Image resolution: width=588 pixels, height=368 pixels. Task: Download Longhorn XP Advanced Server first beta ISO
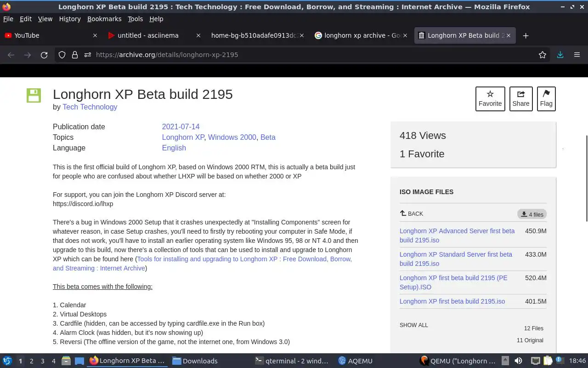tap(457, 236)
